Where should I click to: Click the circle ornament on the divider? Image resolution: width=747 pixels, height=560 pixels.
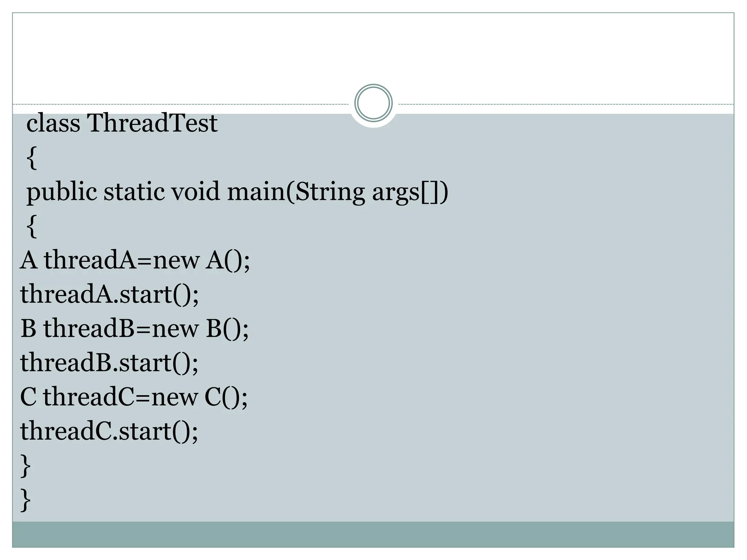(373, 103)
